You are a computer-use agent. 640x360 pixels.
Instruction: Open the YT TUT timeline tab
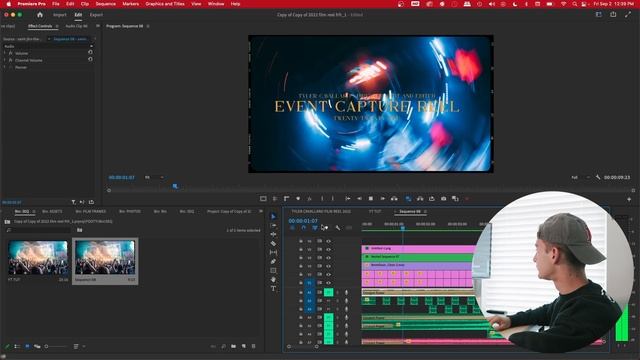(x=375, y=211)
